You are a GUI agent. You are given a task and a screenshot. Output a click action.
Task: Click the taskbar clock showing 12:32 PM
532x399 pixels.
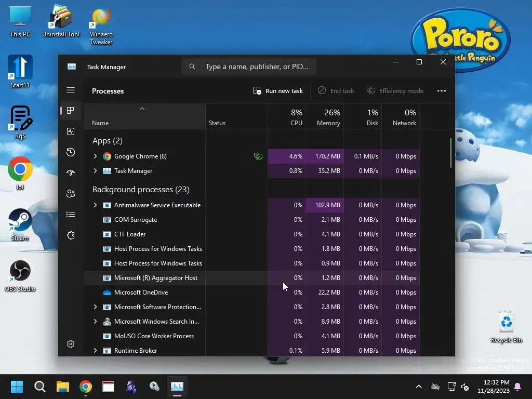[x=493, y=387]
